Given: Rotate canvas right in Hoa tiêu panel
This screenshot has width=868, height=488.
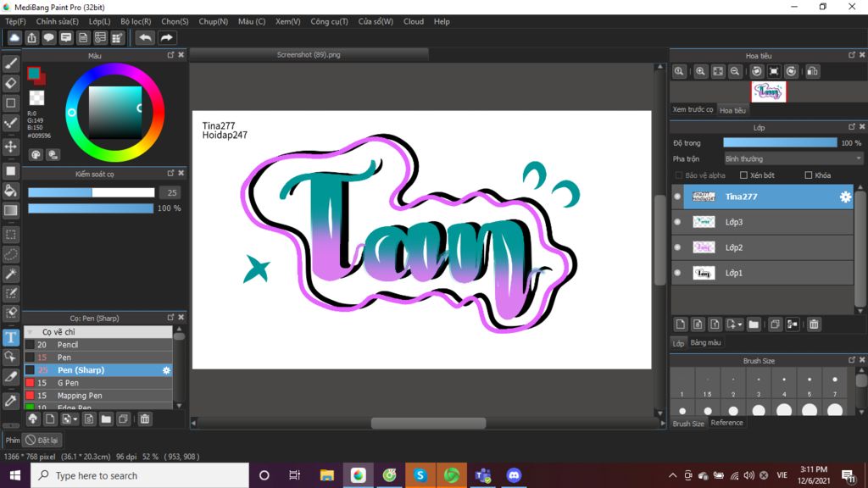Looking at the screenshot, I should point(791,71).
